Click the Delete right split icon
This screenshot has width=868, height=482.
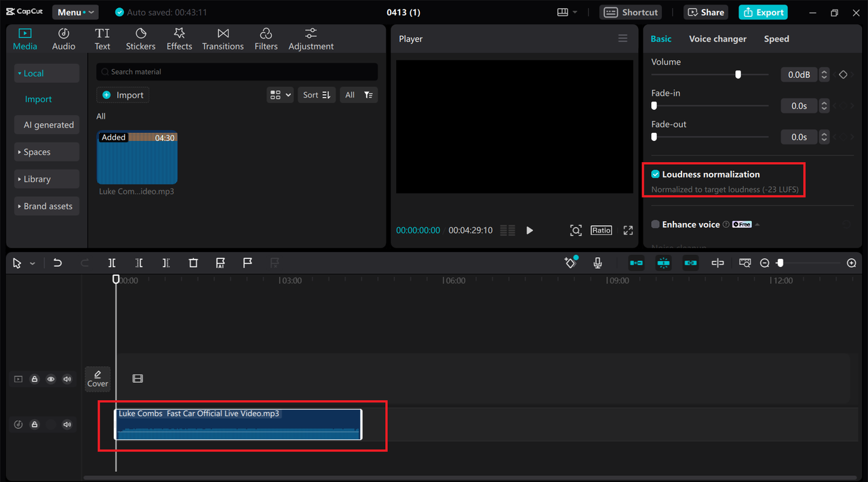pyautogui.click(x=166, y=263)
